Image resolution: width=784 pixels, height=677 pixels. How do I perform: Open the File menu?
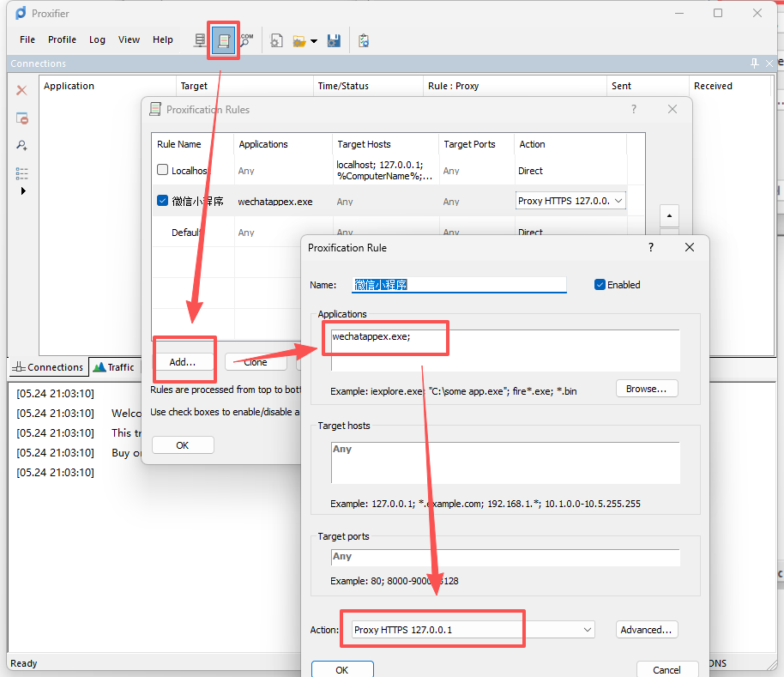(x=27, y=39)
